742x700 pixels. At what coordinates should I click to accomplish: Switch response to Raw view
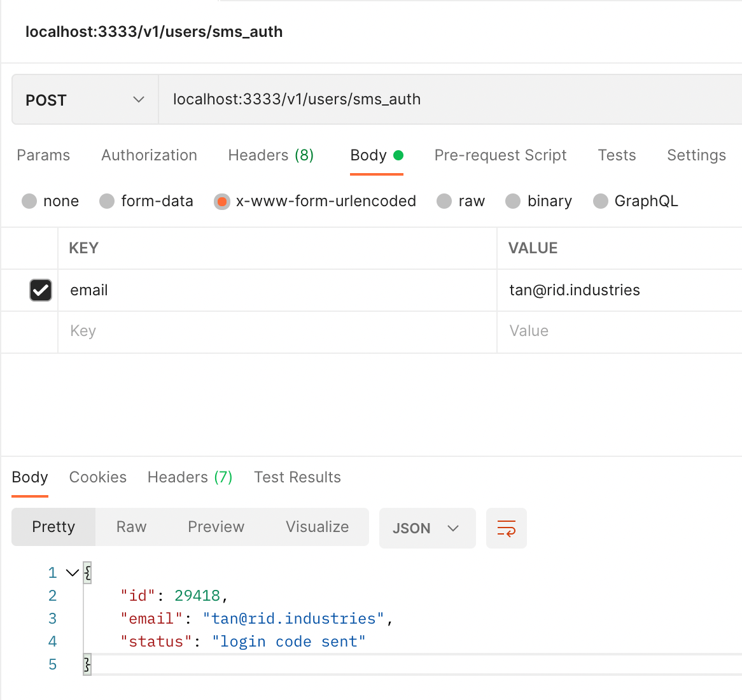132,527
